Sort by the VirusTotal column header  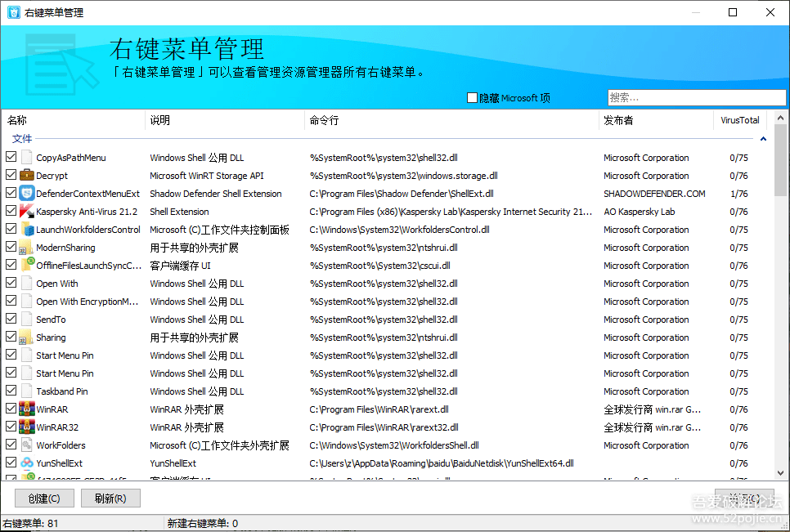pos(740,120)
